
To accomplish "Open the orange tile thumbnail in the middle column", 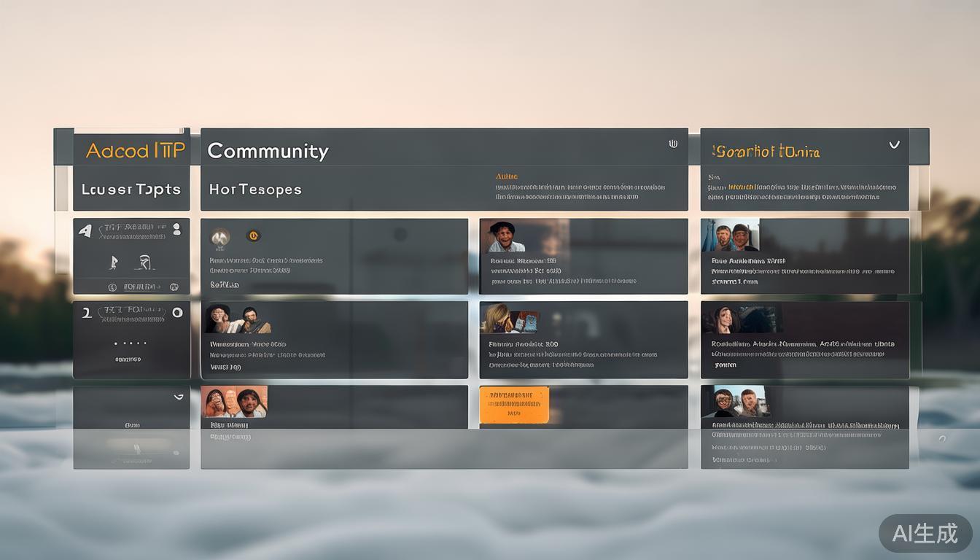I will pos(513,405).
